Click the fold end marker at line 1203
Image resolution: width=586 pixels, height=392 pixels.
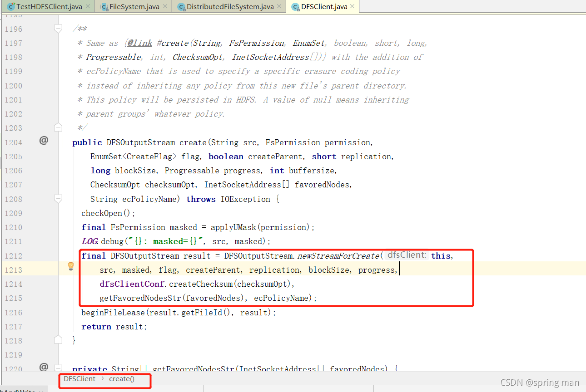(58, 127)
